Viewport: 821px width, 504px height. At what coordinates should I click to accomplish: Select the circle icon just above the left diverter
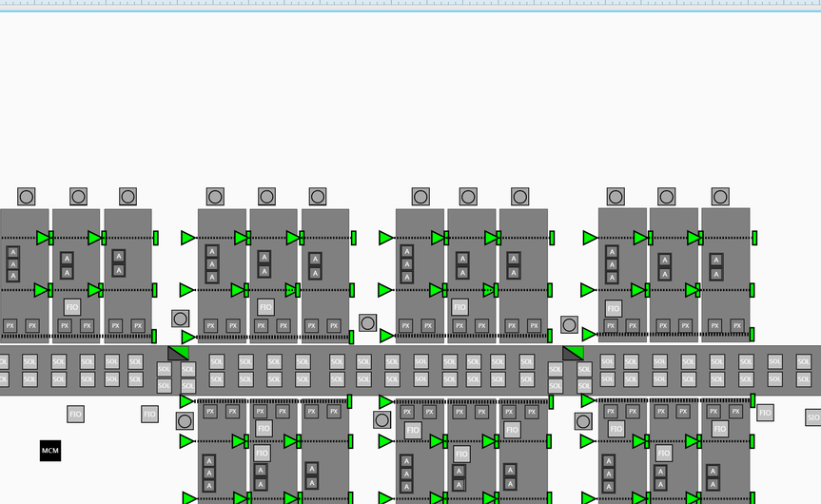click(181, 319)
